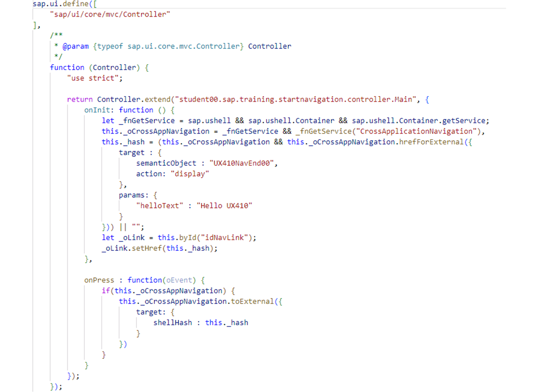The height and width of the screenshot is (392, 538).
Task: Click the "use strict" statement
Action: [95, 78]
